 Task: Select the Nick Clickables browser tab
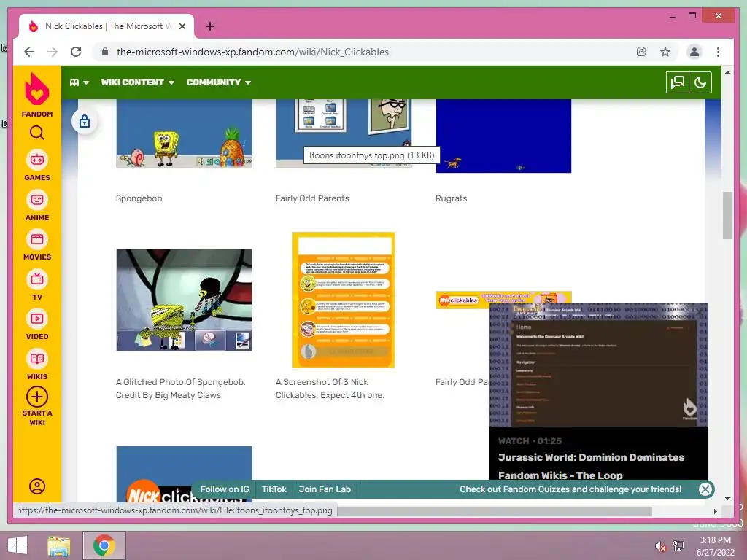click(x=106, y=26)
